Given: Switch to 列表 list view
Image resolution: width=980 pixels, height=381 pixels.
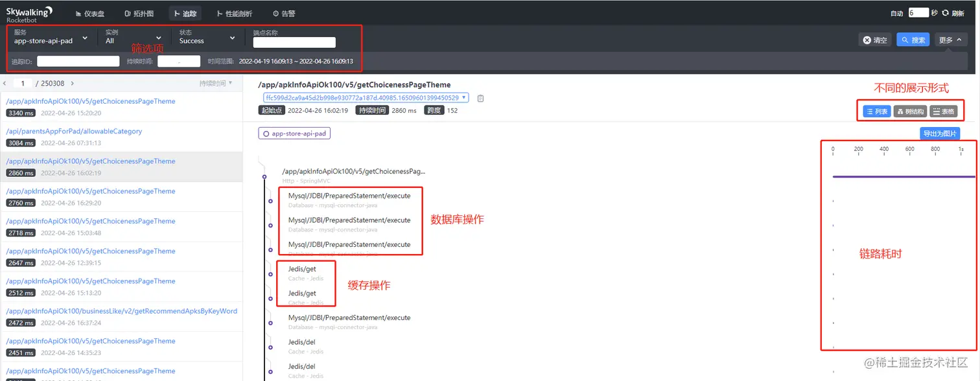Looking at the screenshot, I should click(x=877, y=111).
